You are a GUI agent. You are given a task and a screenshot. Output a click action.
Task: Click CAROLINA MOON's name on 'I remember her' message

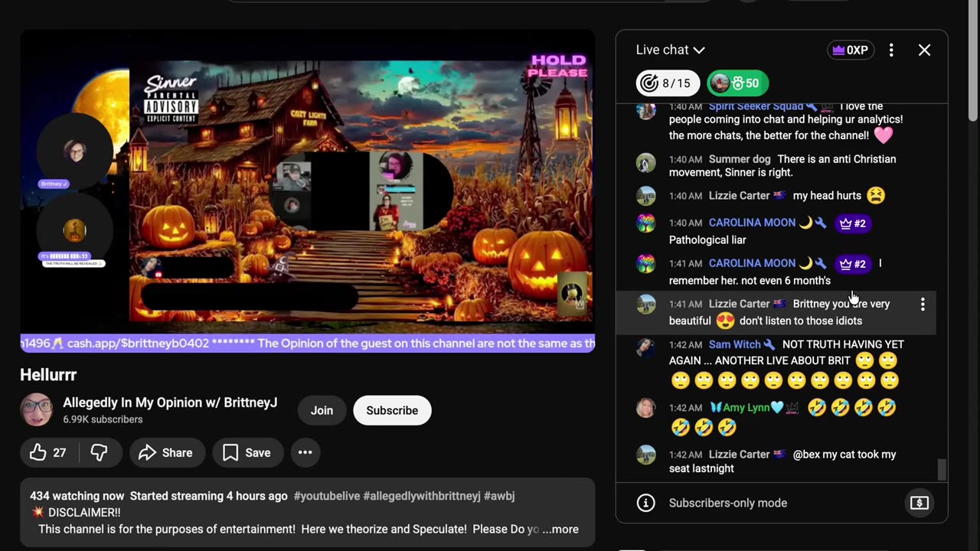752,263
